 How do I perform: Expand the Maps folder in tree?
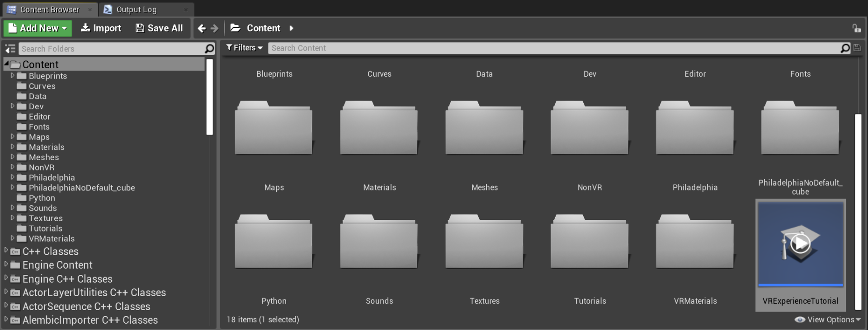(13, 136)
